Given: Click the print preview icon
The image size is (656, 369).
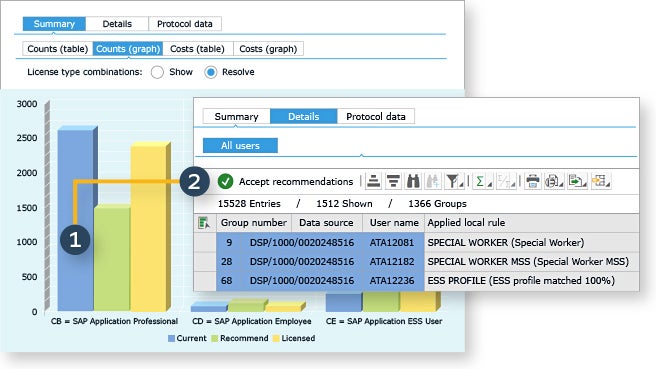Looking at the screenshot, I should point(554,181).
